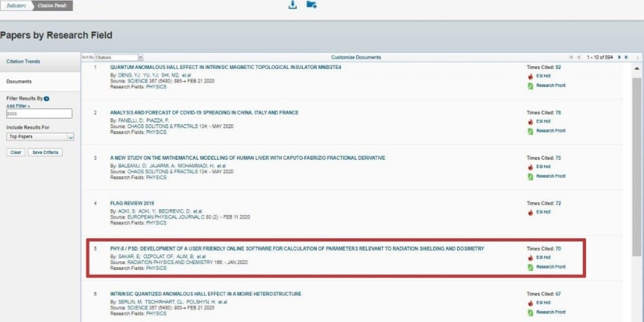Screen dimensions: 644x322
Task: Click the download icon at top
Action: (x=292, y=5)
